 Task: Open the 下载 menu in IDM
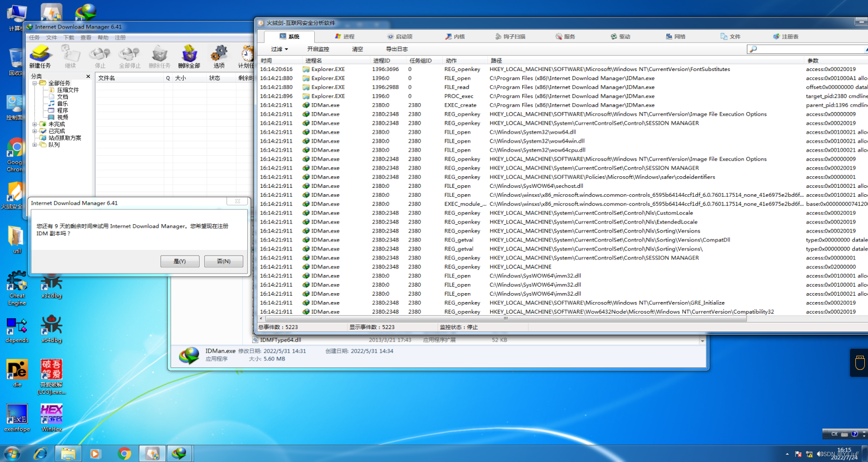pos(69,37)
